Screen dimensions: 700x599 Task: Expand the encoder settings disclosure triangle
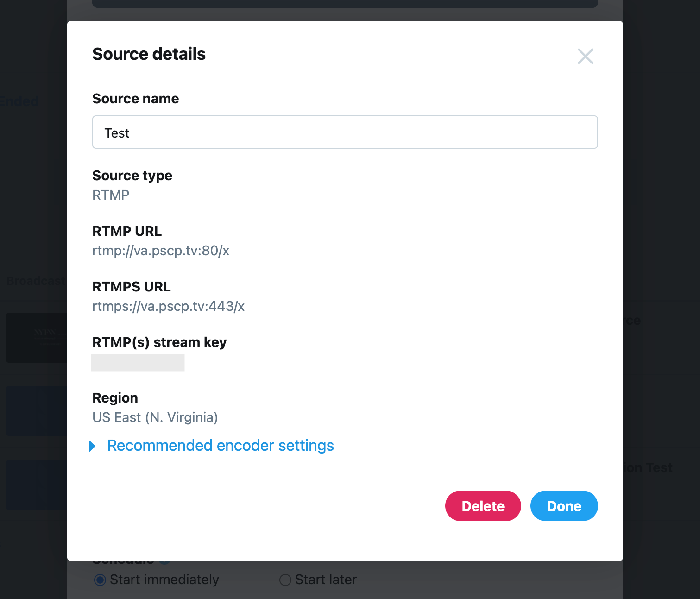coord(92,446)
